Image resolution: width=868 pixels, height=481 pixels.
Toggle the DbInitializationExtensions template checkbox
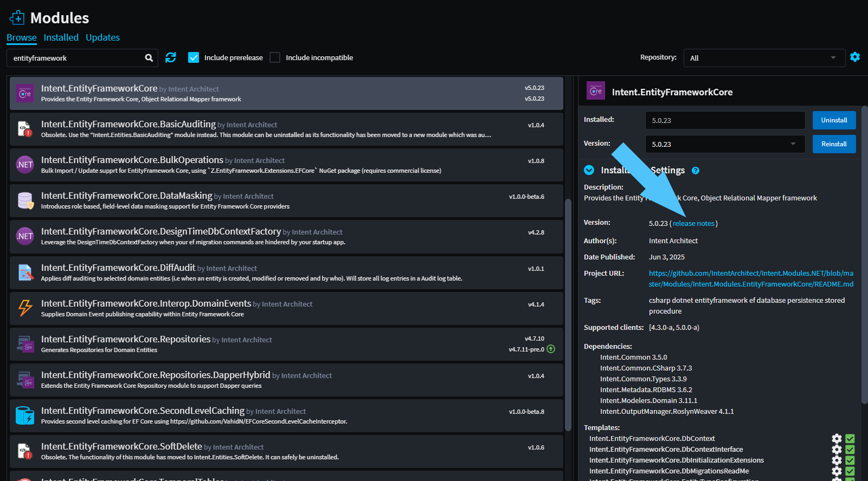coord(850,460)
